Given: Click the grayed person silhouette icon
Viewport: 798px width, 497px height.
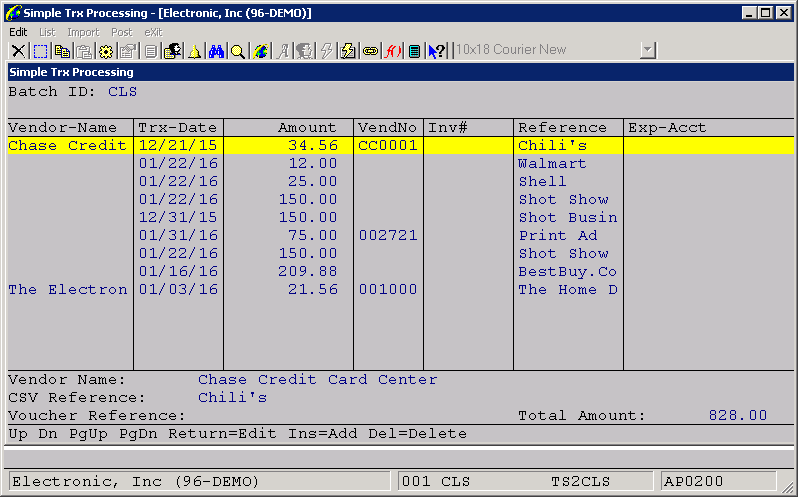Looking at the screenshot, I should (x=304, y=51).
